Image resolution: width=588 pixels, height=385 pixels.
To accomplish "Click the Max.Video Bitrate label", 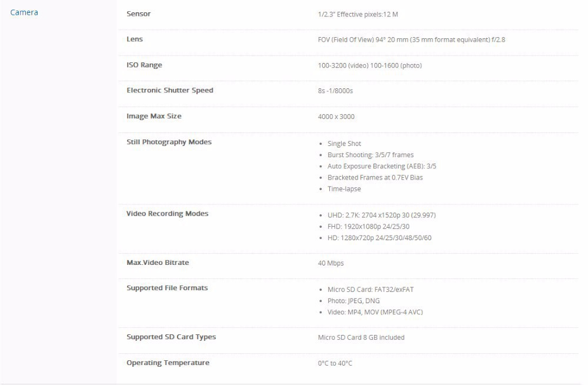I will pos(158,263).
